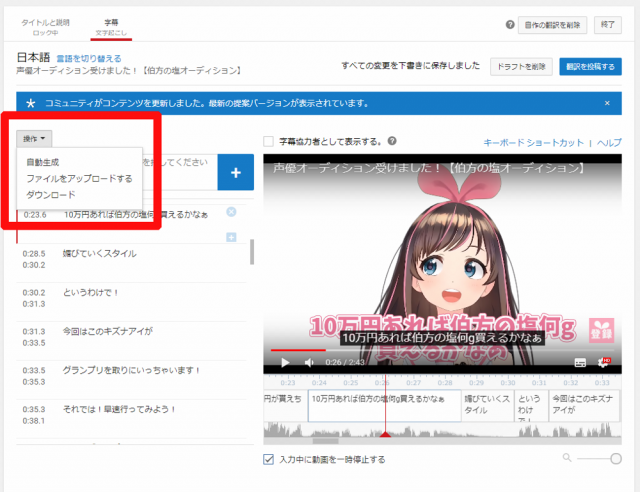Open the 操作 dropdown menu
Viewport: 640px width, 492px height.
(34, 138)
